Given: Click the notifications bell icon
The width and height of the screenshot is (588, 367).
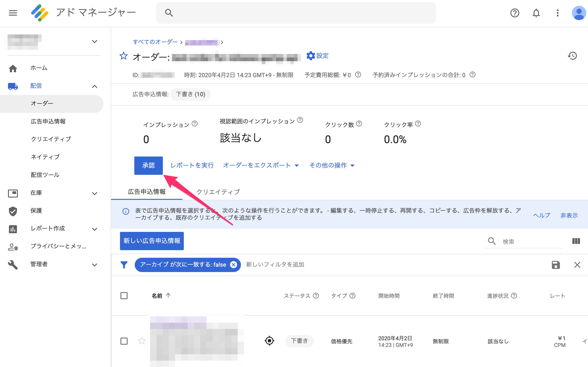Looking at the screenshot, I should click(x=536, y=13).
